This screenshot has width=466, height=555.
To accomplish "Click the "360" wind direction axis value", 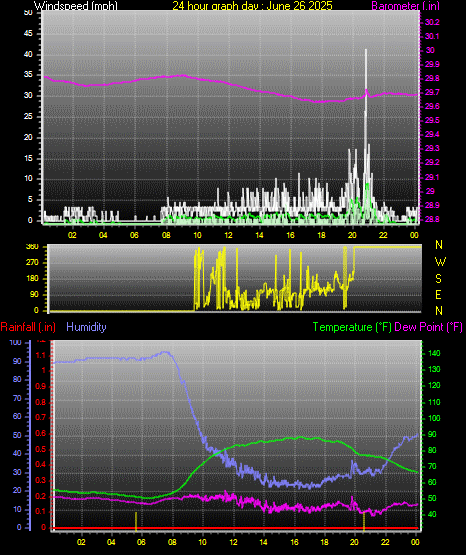I will (32, 247).
